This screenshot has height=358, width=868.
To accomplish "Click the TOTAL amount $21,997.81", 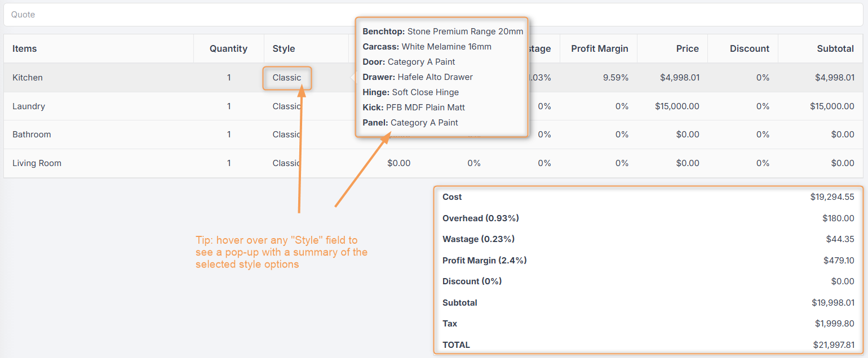I will coord(834,344).
